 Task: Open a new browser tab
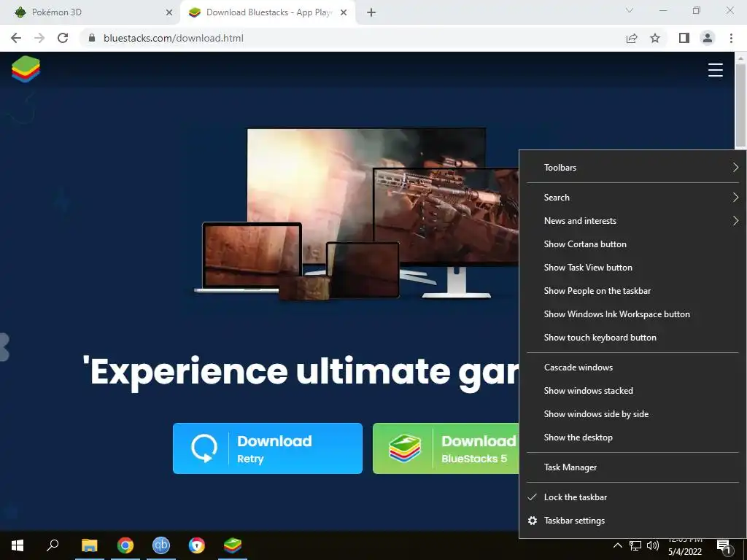point(371,13)
